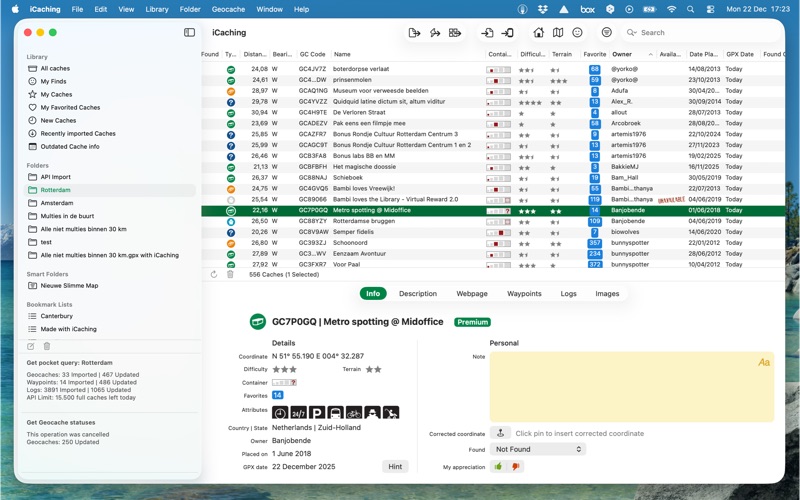Click the trash icon below the cache list
This screenshot has width=800, height=500.
230,274
